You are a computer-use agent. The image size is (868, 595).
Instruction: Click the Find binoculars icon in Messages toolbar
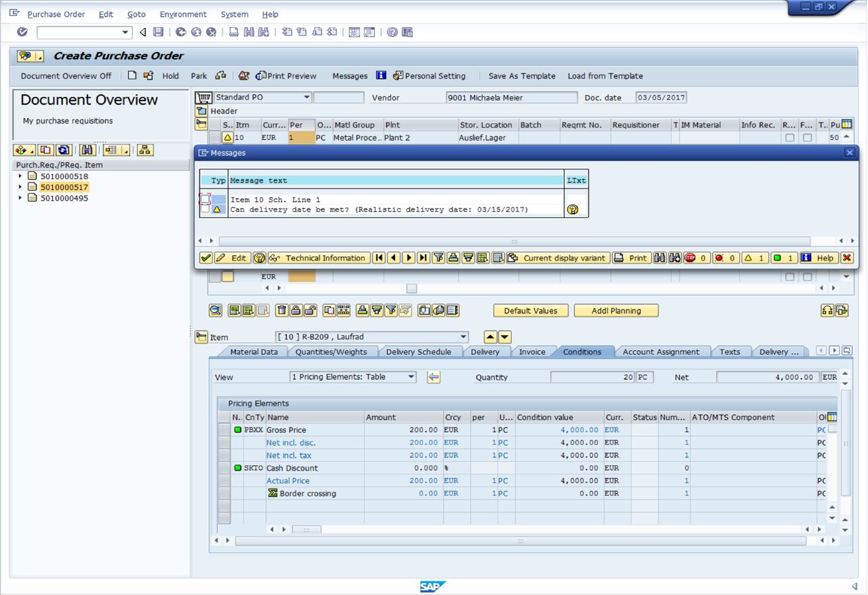659,258
